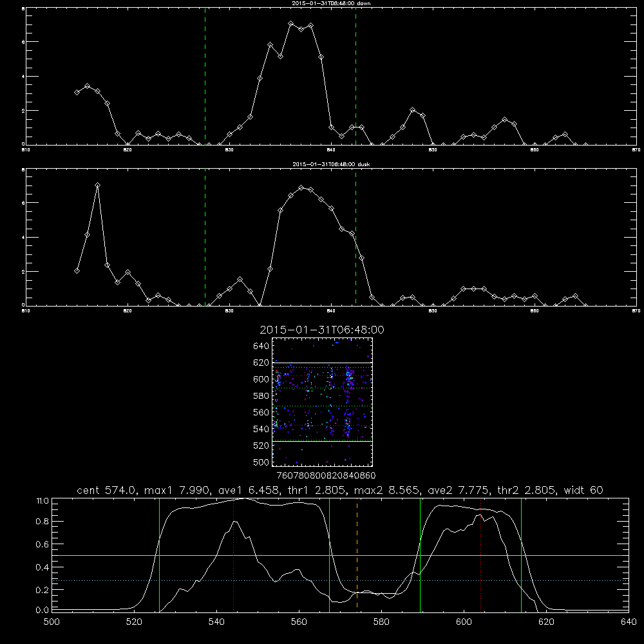
Task: Click x-axis label '540' of bottom profile plot
Action: coord(216,622)
